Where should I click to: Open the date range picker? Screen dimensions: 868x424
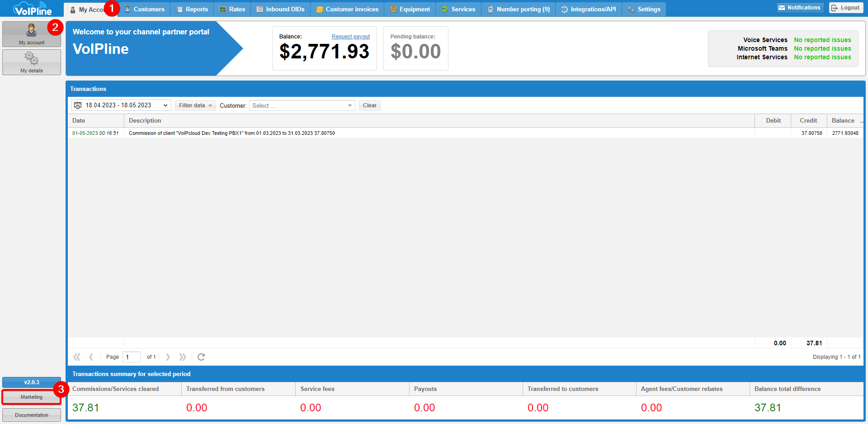(121, 105)
